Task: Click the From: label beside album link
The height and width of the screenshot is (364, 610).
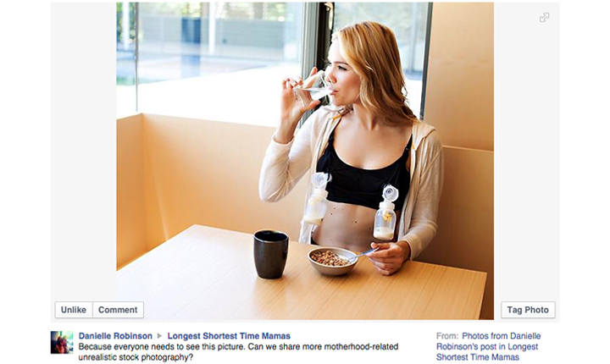Action: 447,335
